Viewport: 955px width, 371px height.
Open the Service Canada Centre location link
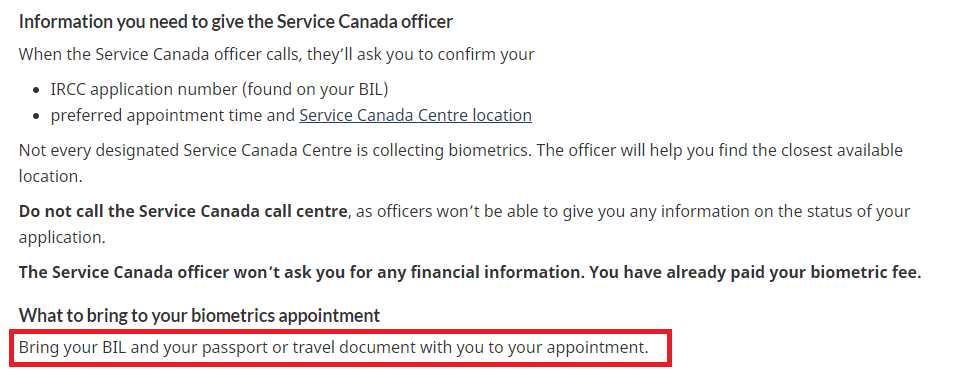[x=415, y=115]
